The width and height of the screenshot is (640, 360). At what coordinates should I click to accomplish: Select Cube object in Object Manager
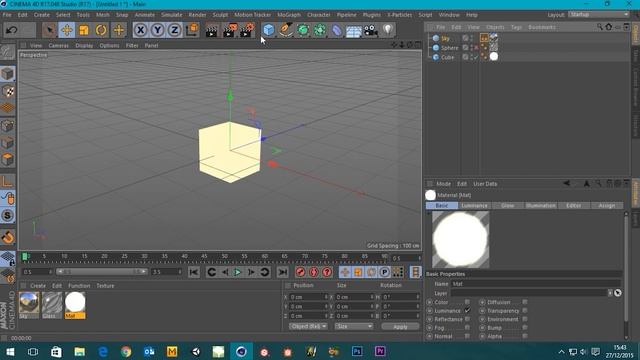pyautogui.click(x=447, y=57)
